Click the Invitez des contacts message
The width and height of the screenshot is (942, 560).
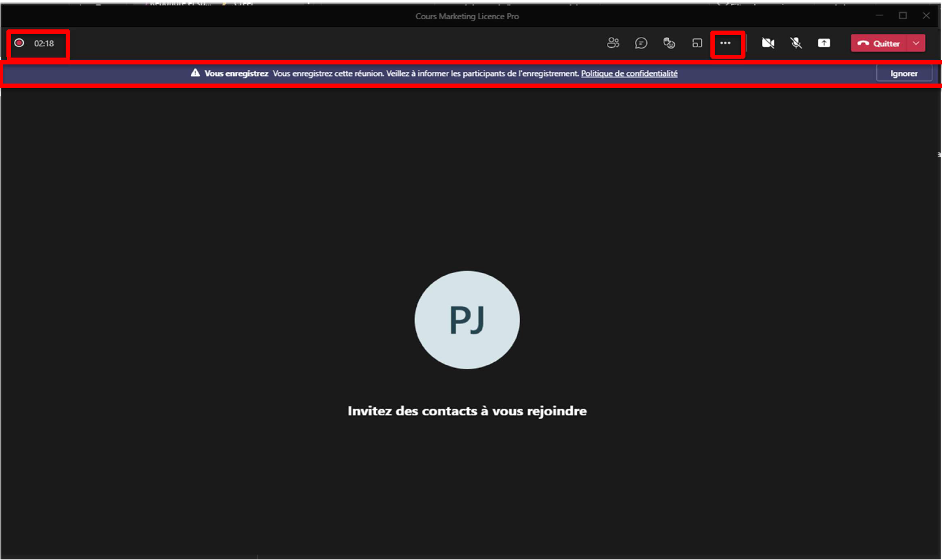pyautogui.click(x=467, y=411)
